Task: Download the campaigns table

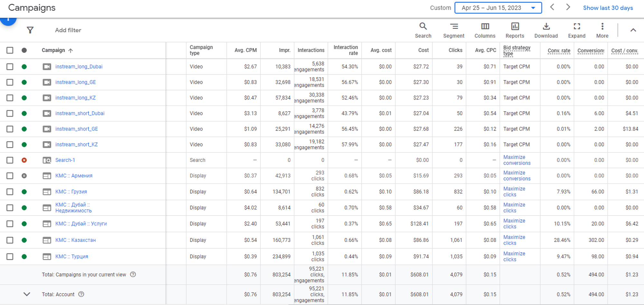Action: (546, 27)
